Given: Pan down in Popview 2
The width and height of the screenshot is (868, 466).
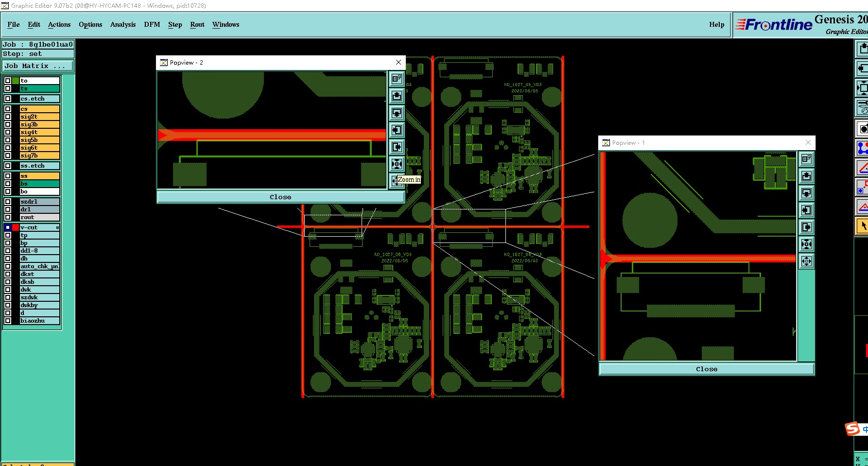Looking at the screenshot, I should (397, 113).
